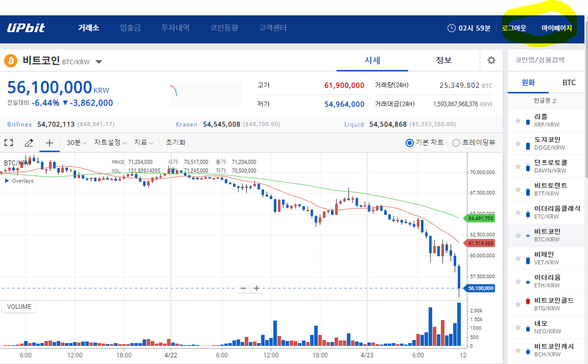Viewport: 588px width, 364px height.
Task: Toggle fullscreen chart icon
Action: pyautogui.click(x=9, y=142)
